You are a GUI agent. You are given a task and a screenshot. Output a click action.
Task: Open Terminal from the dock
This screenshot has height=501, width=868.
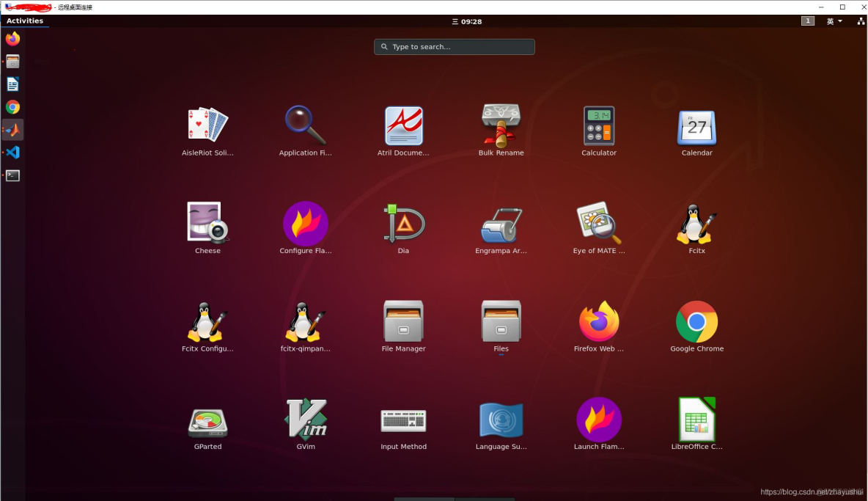tap(12, 175)
